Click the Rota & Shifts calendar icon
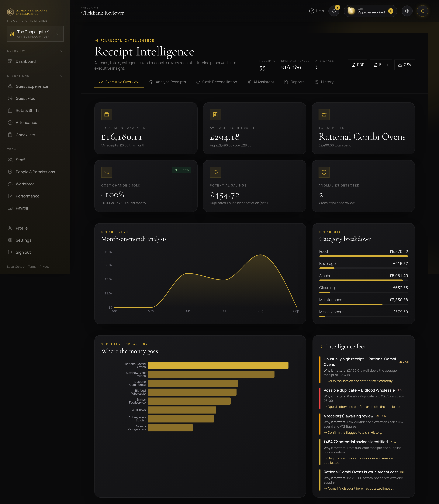Screen dimensions: 439x504 10,110
